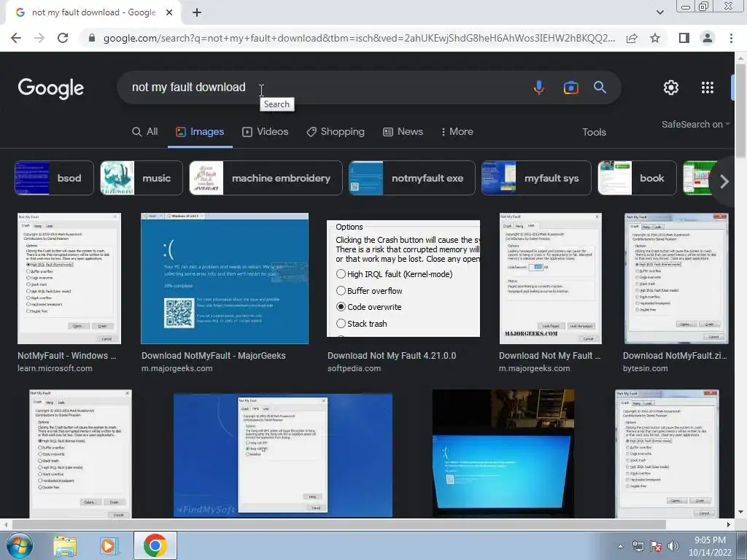This screenshot has width=747, height=560.
Task: Open NotMyFault learn.microsoft.com image
Action: coord(69,279)
